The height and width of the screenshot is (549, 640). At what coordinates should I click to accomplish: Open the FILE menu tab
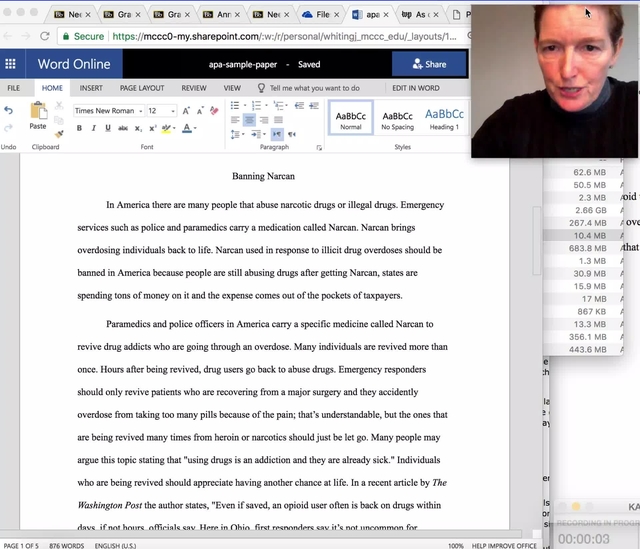[x=13, y=88]
